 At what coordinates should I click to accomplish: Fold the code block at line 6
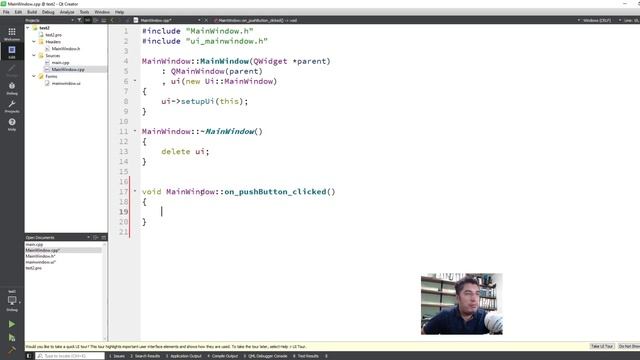point(135,81)
